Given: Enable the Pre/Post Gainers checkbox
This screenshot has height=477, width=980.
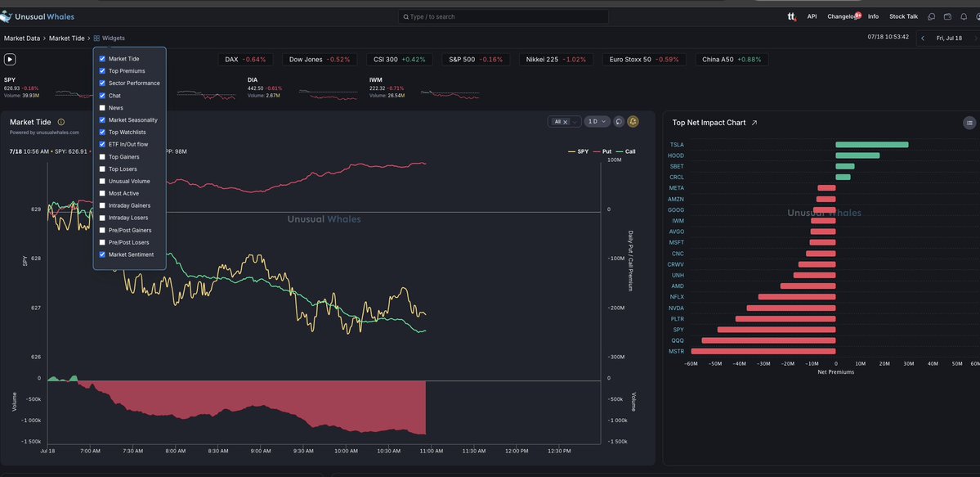Looking at the screenshot, I should 102,231.
